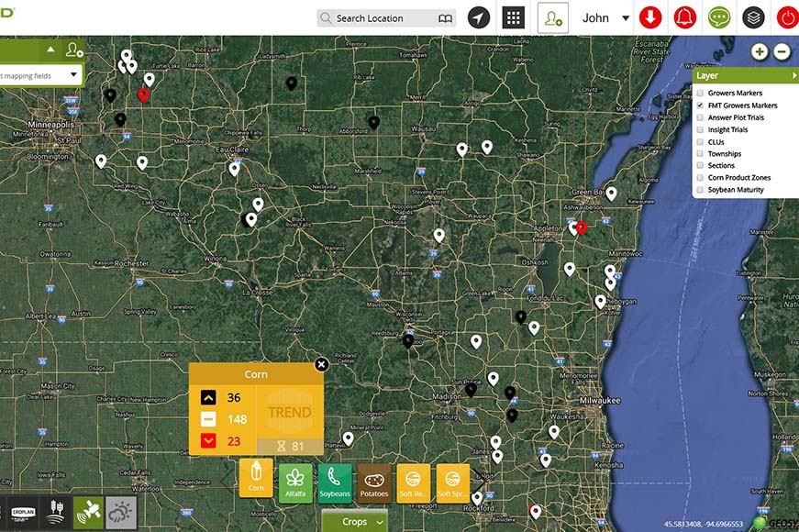This screenshot has width=799, height=532.
Task: Click the location arrow navigation icon
Action: pyautogui.click(x=479, y=17)
